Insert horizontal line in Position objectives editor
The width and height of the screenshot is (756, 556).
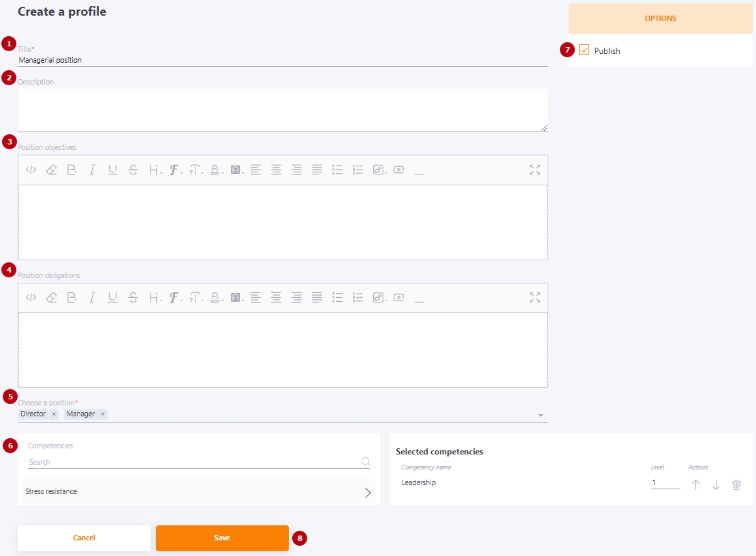point(419,173)
